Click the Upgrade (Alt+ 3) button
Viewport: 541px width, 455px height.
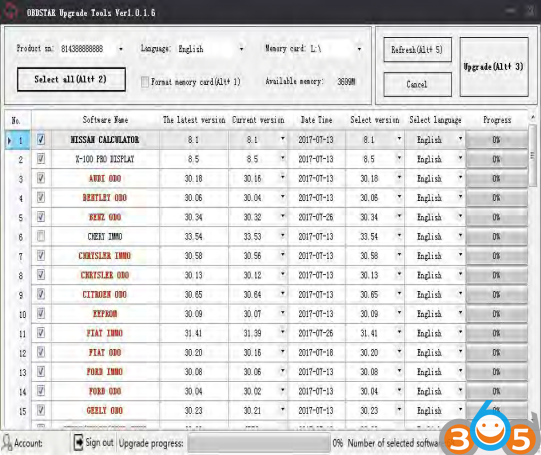[494, 67]
